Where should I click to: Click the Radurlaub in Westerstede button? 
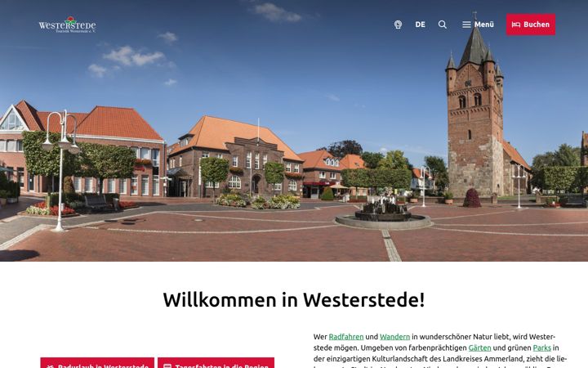pyautogui.click(x=97, y=363)
